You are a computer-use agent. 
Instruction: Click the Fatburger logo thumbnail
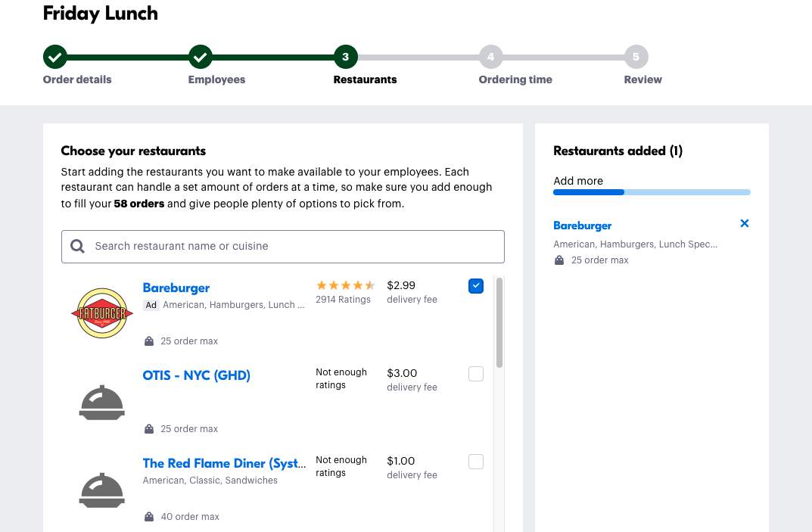tap(101, 313)
